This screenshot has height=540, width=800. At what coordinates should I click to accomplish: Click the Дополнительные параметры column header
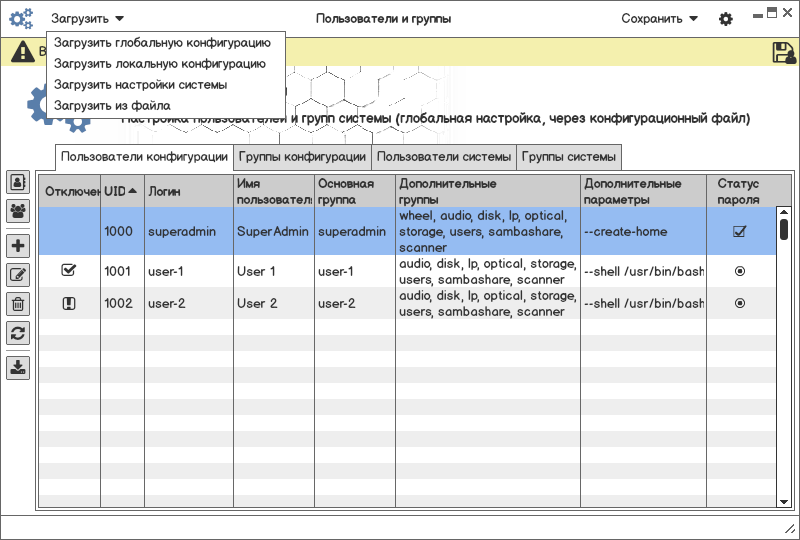click(x=643, y=191)
